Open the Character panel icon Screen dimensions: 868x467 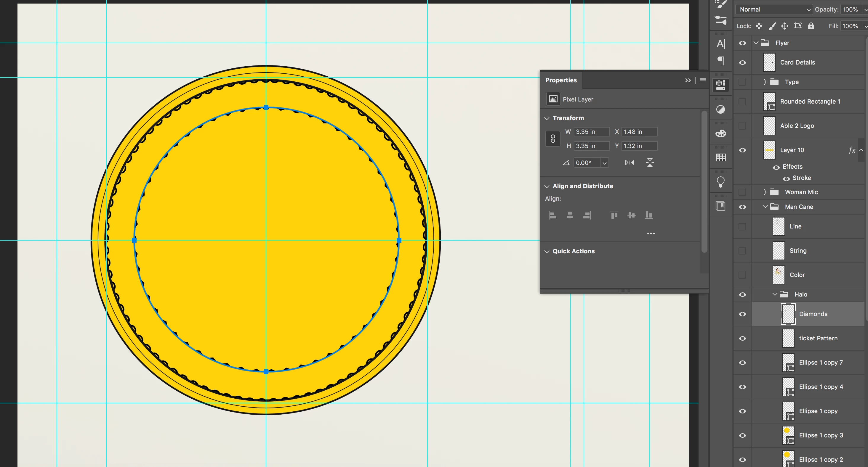click(x=720, y=44)
